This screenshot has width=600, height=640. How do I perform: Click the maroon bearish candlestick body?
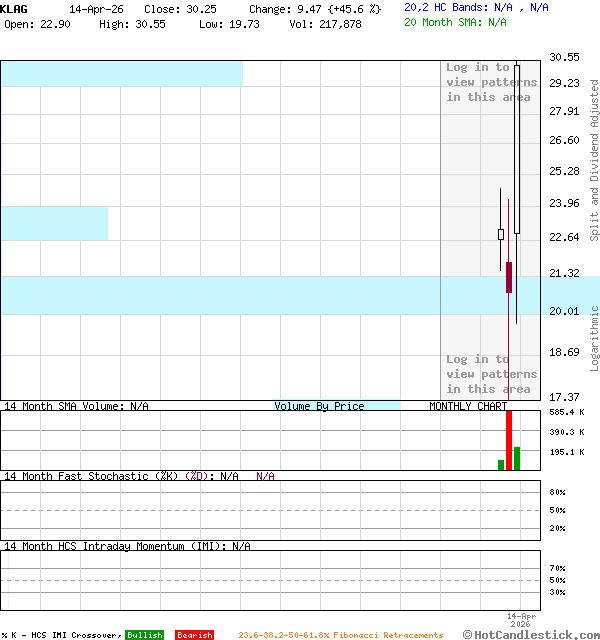click(509, 277)
